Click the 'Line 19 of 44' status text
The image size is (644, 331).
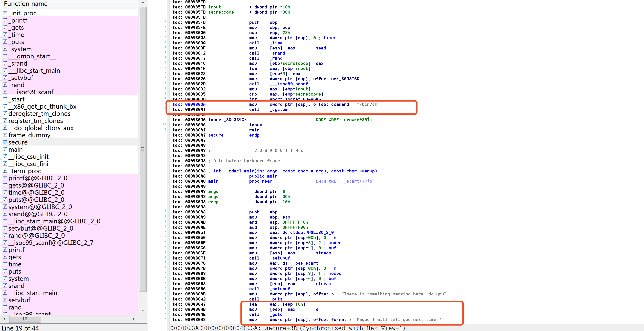click(x=20, y=328)
